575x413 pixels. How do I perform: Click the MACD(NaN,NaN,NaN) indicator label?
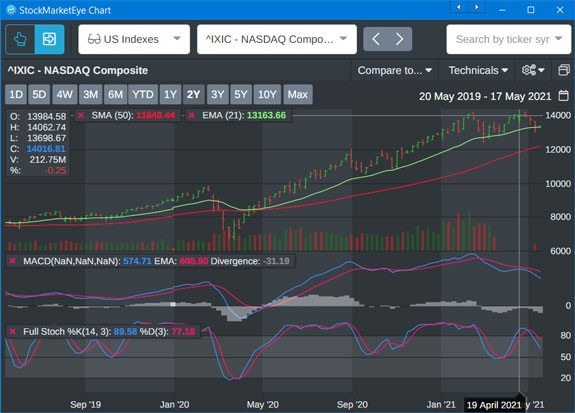(72, 261)
